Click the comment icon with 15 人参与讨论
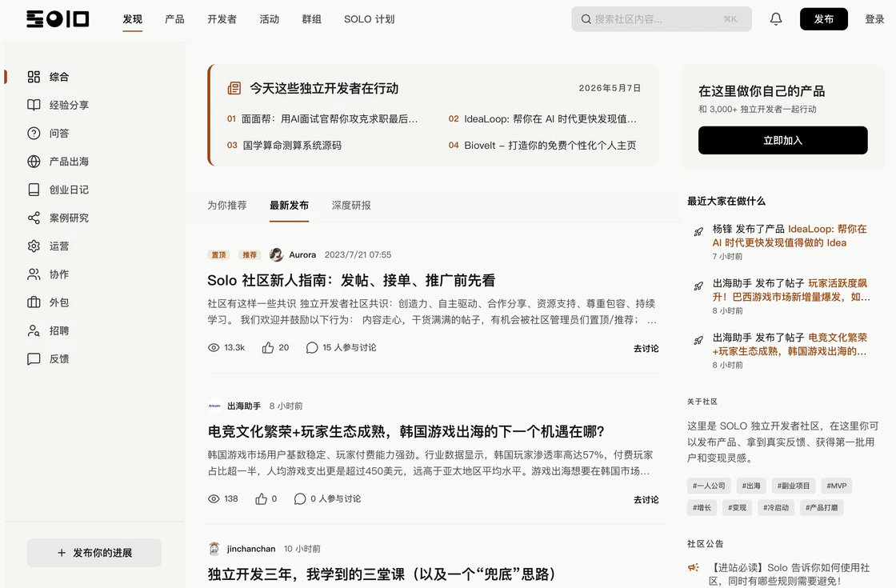The height and width of the screenshot is (588, 896). [312, 347]
